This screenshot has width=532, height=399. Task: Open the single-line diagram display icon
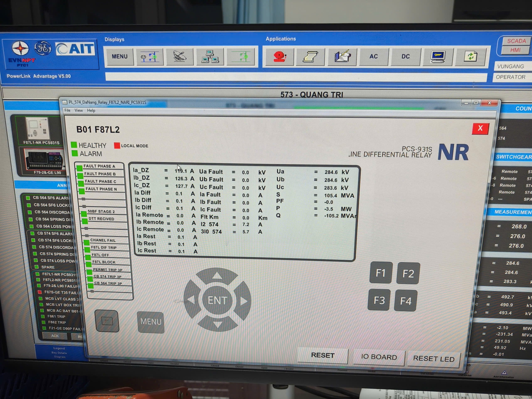pyautogui.click(x=150, y=57)
